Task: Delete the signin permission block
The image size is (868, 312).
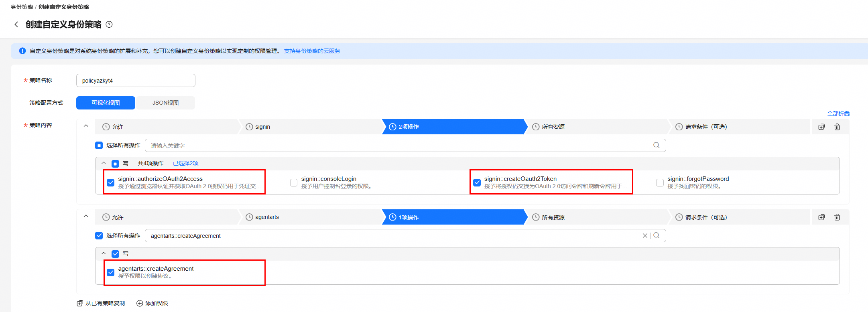Action: point(837,127)
